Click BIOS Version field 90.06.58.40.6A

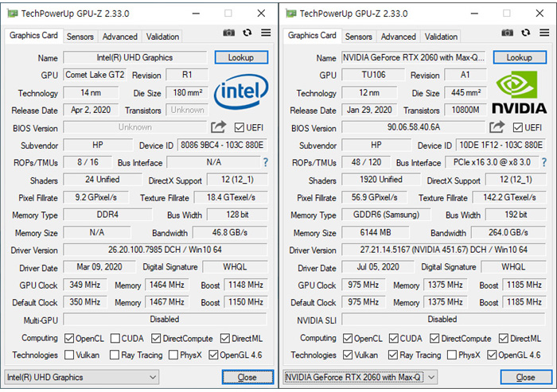click(414, 127)
